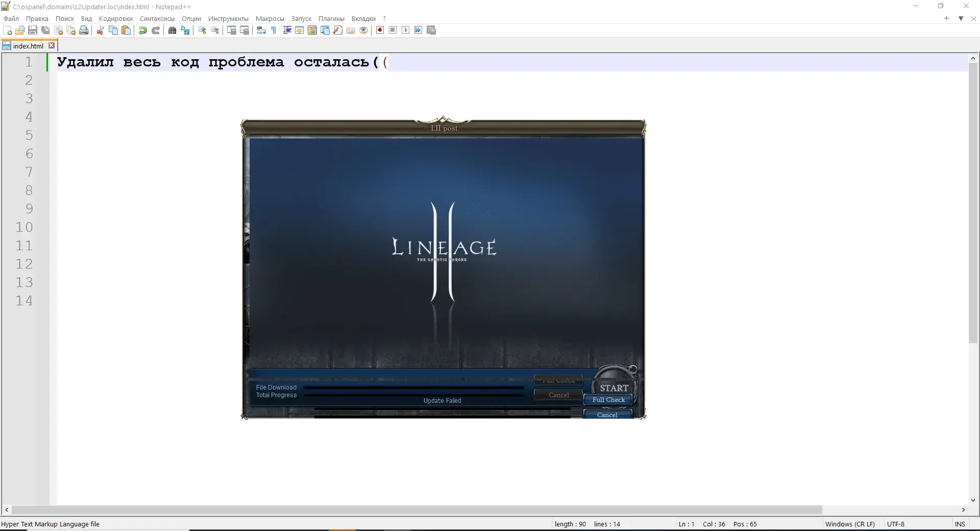Select the index.html tab
The height and width of the screenshot is (531, 980).
tap(28, 46)
